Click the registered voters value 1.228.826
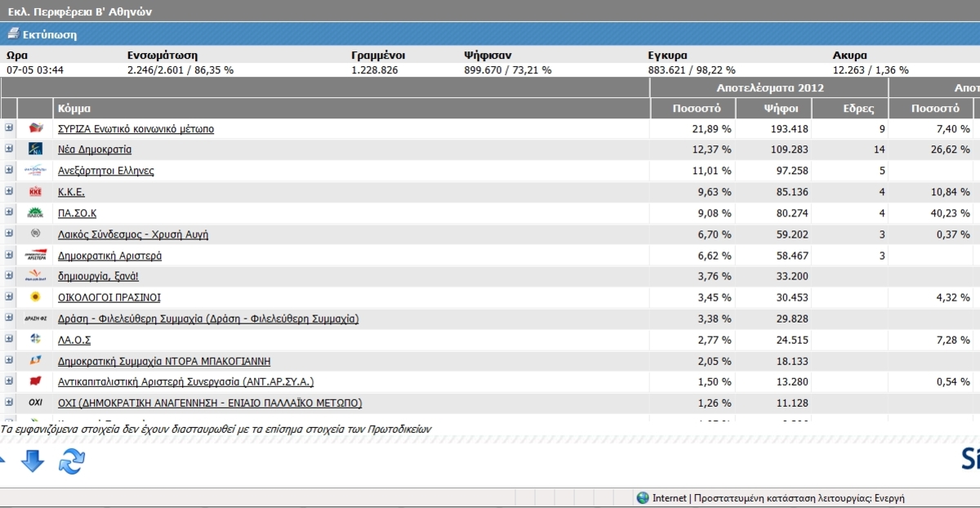Viewport: 980px width, 508px height. point(375,70)
